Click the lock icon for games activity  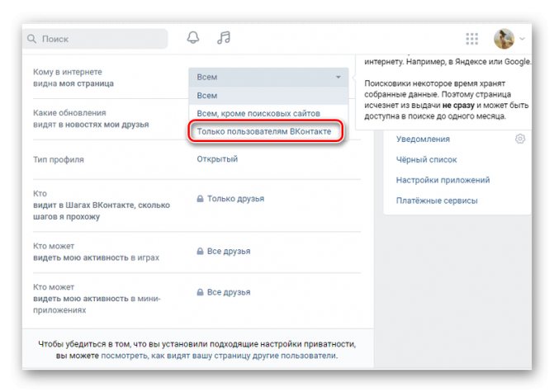(x=200, y=251)
